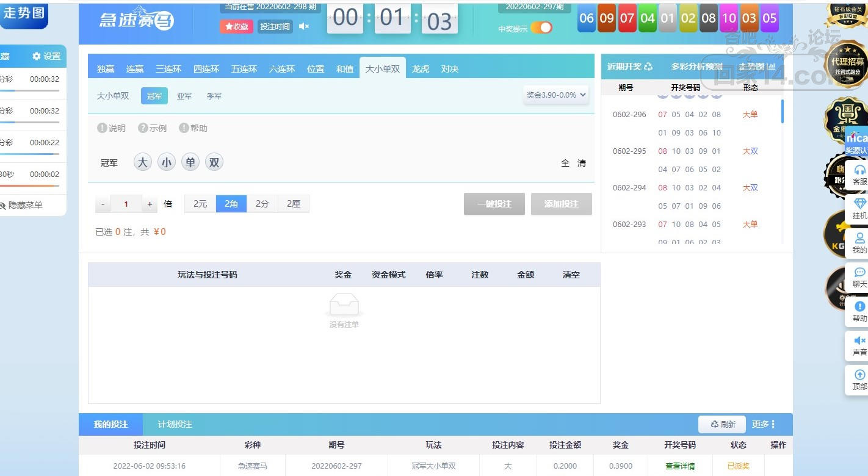
Task: Click 查看详情 link in bet record
Action: pos(679,466)
